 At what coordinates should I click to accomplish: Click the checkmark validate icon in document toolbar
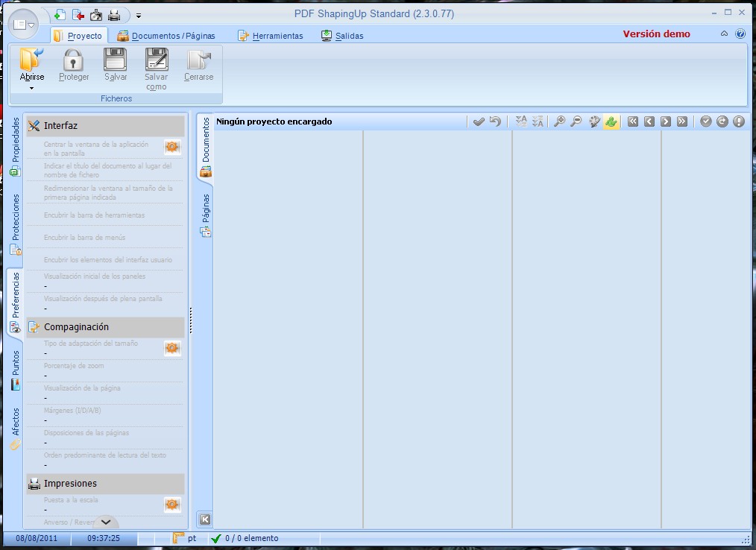479,121
